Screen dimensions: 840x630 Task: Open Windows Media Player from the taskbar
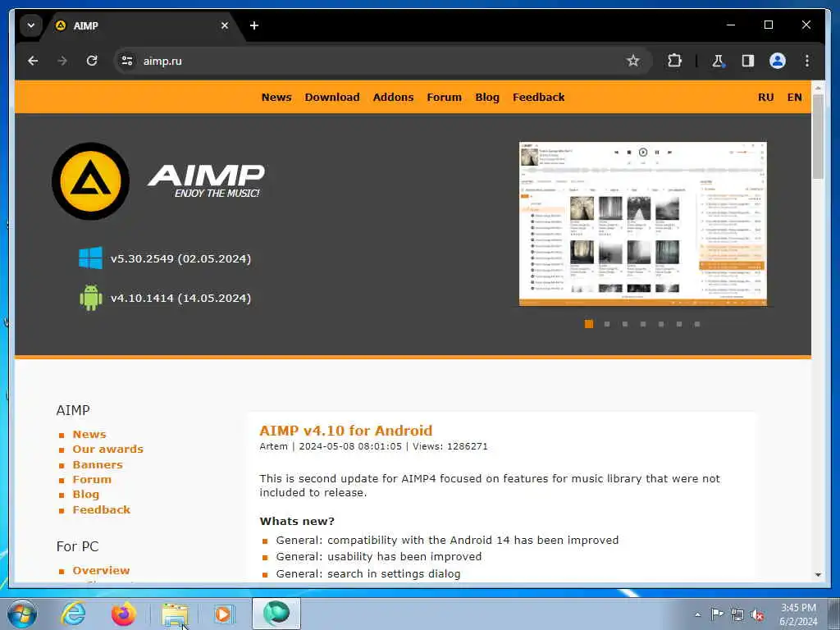tap(223, 614)
